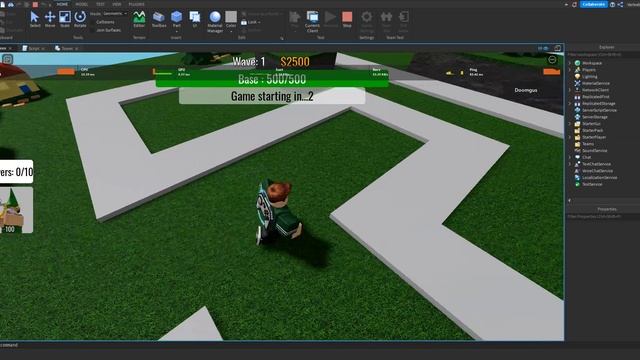
Task: Select SoundService in Explorer
Action: [594, 151]
